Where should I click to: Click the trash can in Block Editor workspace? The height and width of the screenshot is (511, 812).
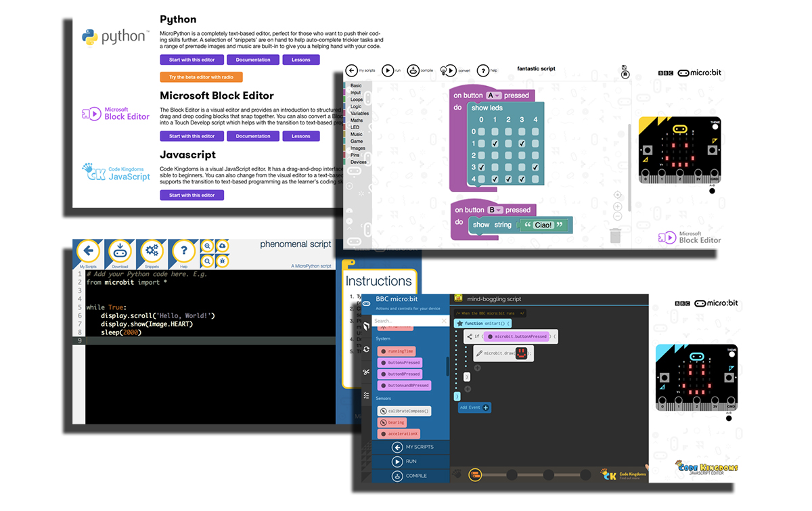coord(615,236)
